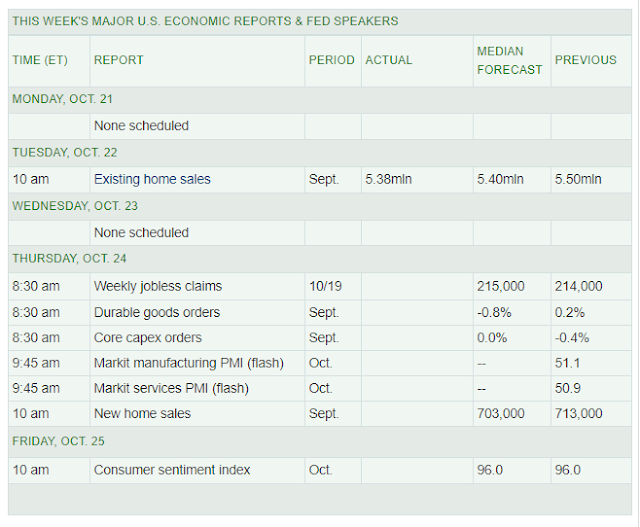Viewport: 640px width, 527px height.
Task: Click the WEDNESDAY, OCT. 23 day row
Action: pos(320,206)
